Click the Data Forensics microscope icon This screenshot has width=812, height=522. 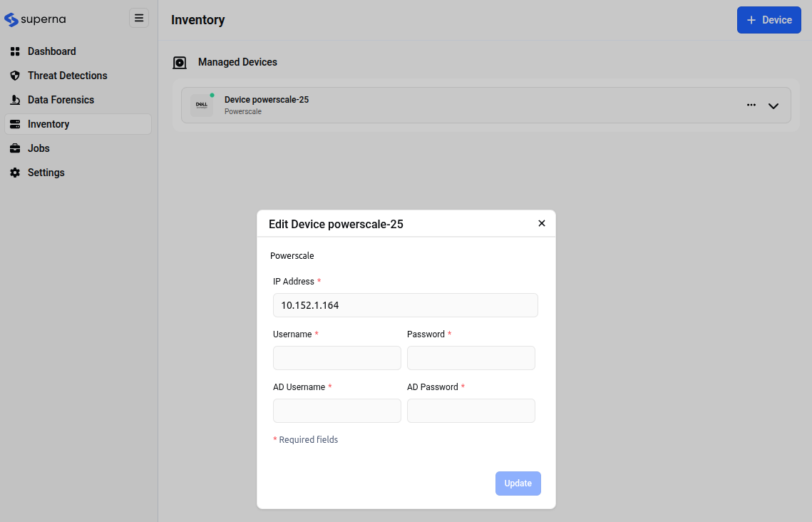[15, 100]
